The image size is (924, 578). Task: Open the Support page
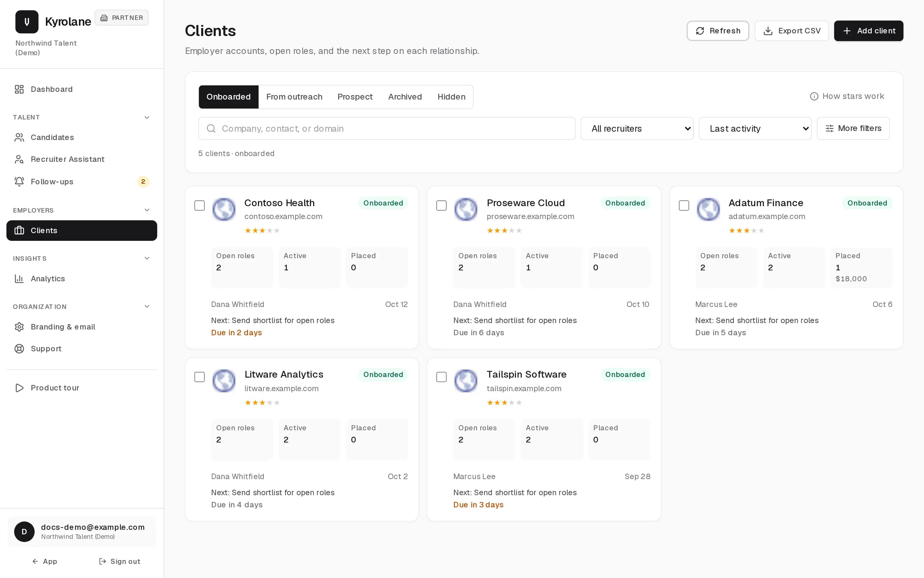82,349
